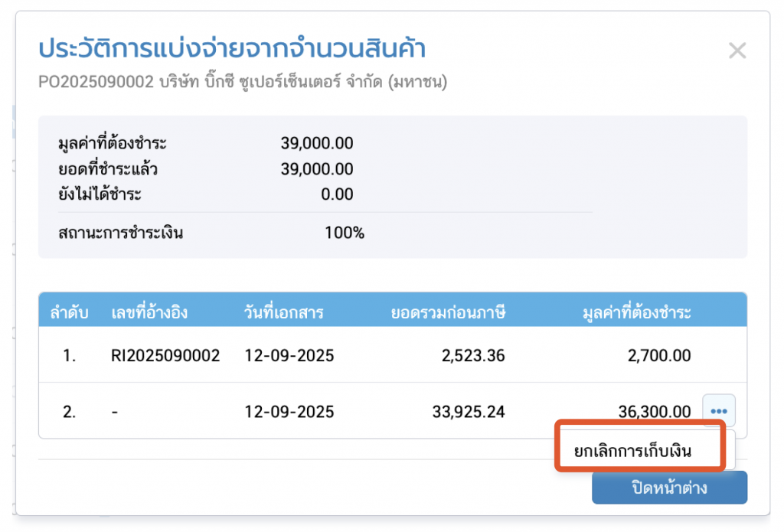Click the มูลค่าที่ต้องชำระ table column header
The width and height of the screenshot is (784, 532).
[635, 312]
